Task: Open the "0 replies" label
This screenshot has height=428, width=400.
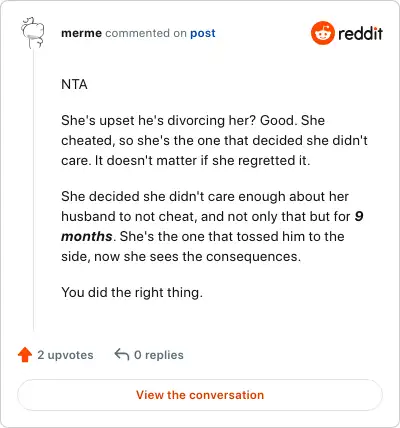Action: click(159, 355)
